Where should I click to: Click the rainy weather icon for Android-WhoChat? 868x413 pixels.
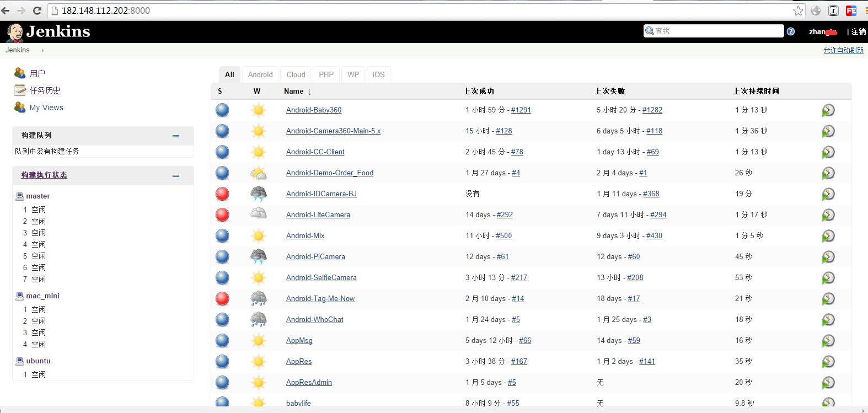pyautogui.click(x=258, y=319)
